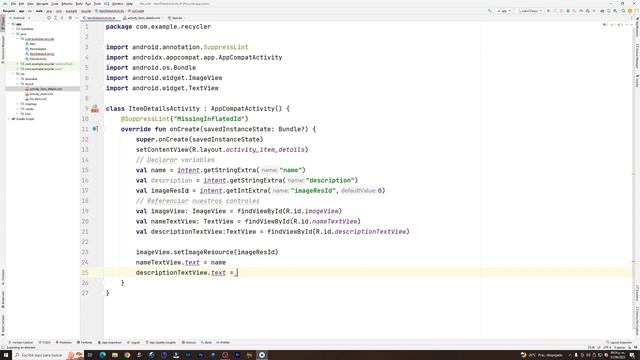Open the Navigate menu
This screenshot has height=360, width=640.
42,4
